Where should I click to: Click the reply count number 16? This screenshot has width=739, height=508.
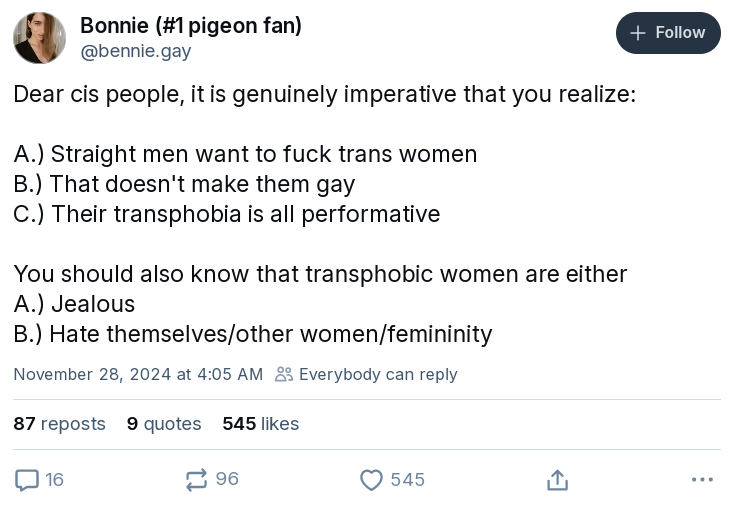[54, 480]
